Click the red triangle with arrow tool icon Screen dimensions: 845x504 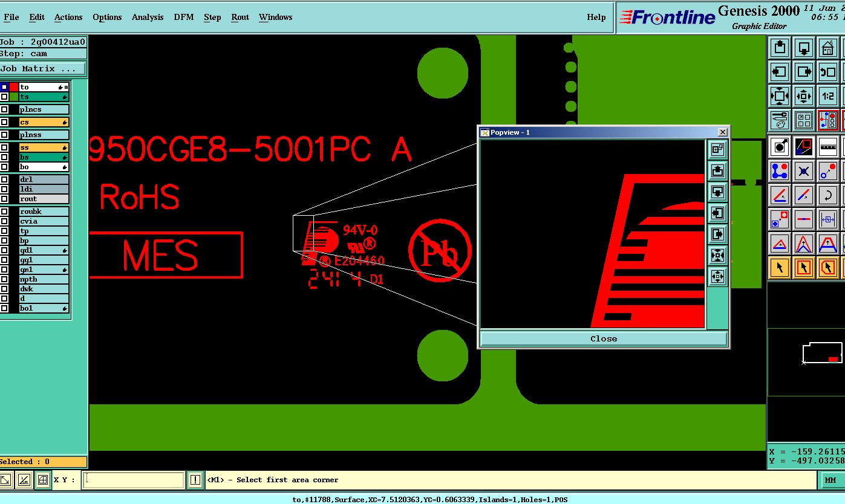tap(780, 244)
